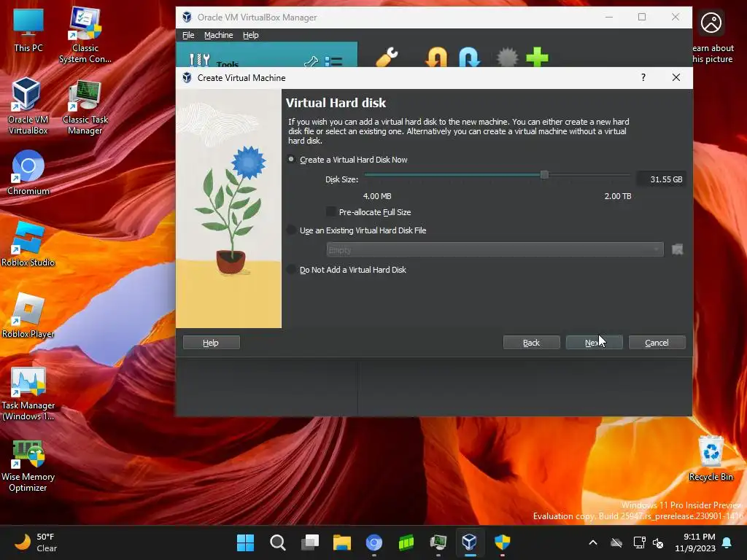
Task: Close the Create Virtual Machine dialog
Action: pos(676,77)
